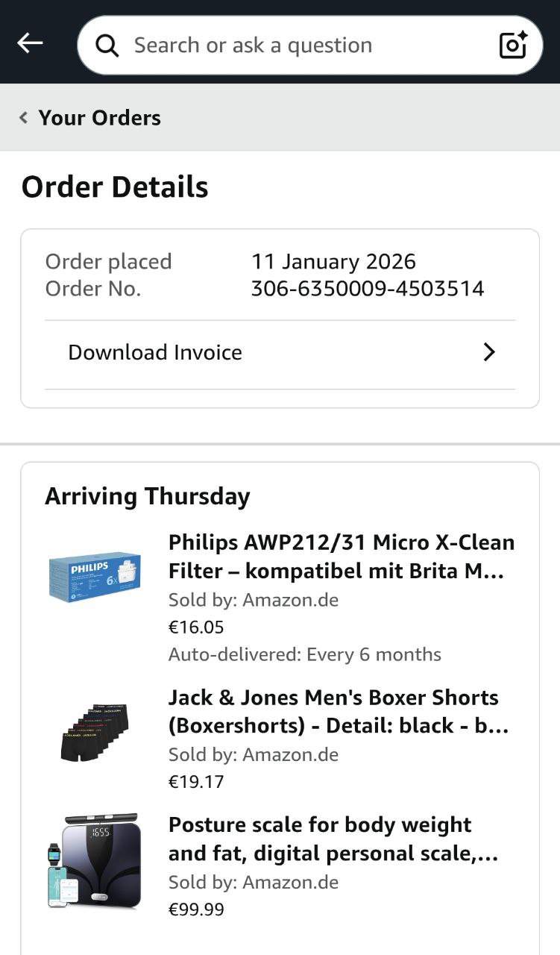Tap the back arrow in the header
The width and height of the screenshot is (560, 955).
click(x=30, y=43)
